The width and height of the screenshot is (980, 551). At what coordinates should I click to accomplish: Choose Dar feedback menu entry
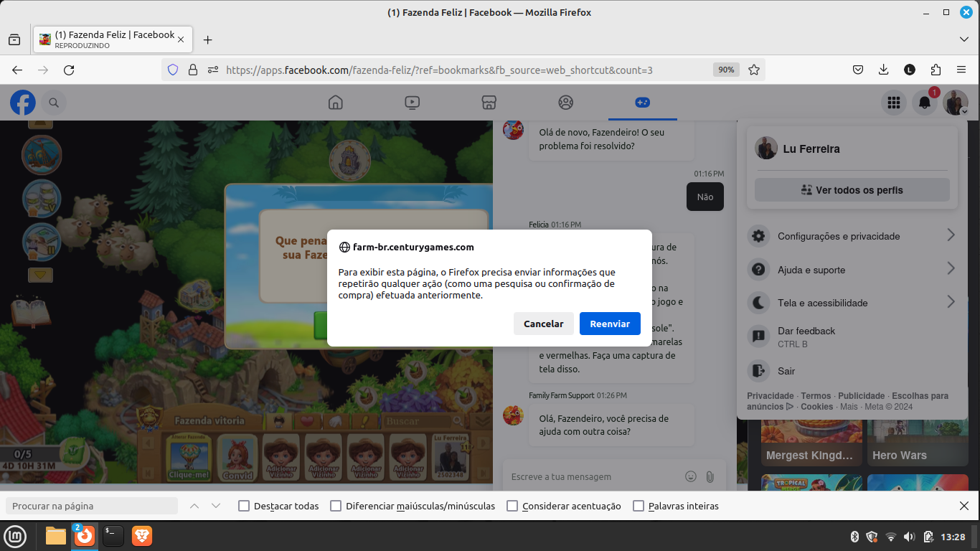click(x=806, y=336)
